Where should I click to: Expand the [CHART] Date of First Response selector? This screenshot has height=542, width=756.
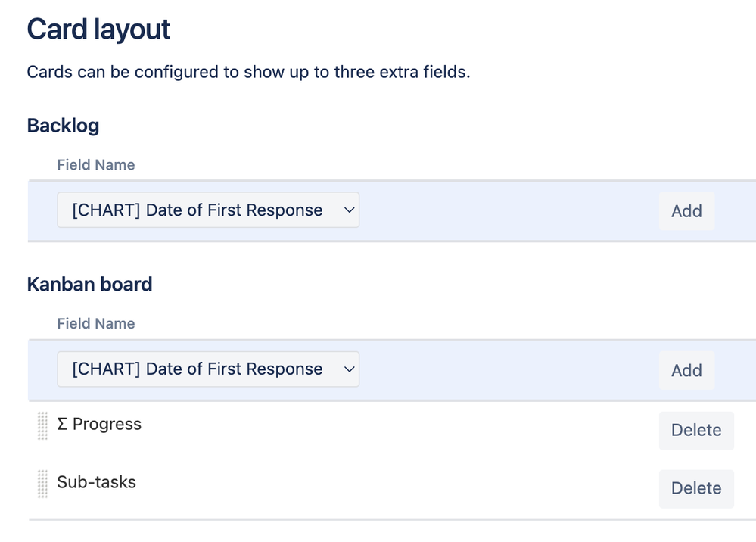[208, 210]
